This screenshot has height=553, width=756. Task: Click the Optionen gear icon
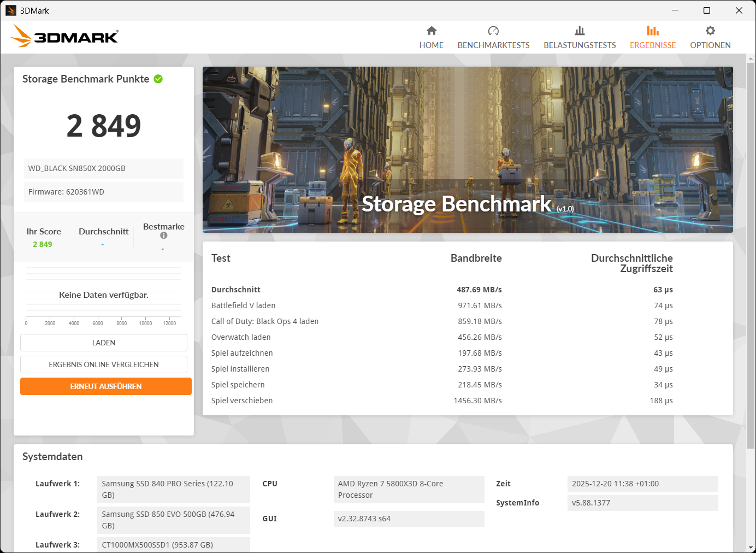[x=710, y=31]
